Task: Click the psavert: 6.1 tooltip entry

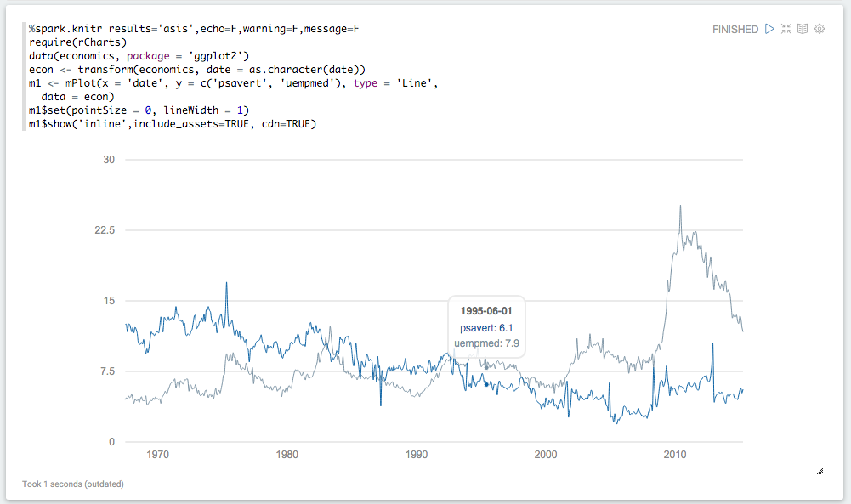Action: [x=486, y=327]
